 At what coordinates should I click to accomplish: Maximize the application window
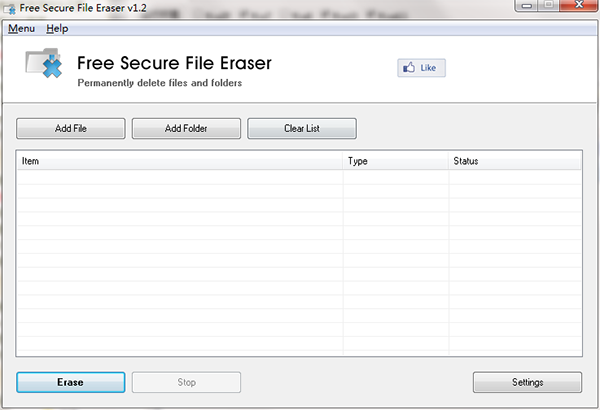(x=548, y=7)
